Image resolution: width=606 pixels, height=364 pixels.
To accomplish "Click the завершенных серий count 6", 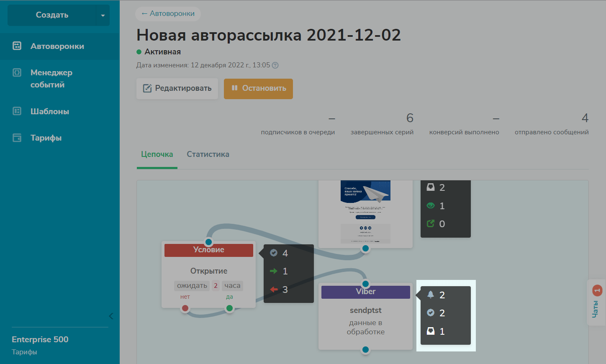I will tap(410, 118).
